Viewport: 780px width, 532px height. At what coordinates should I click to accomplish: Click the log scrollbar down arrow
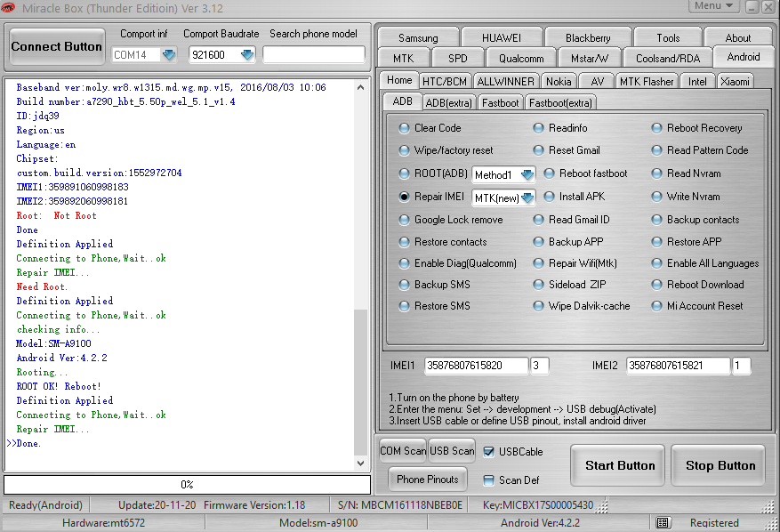361,463
